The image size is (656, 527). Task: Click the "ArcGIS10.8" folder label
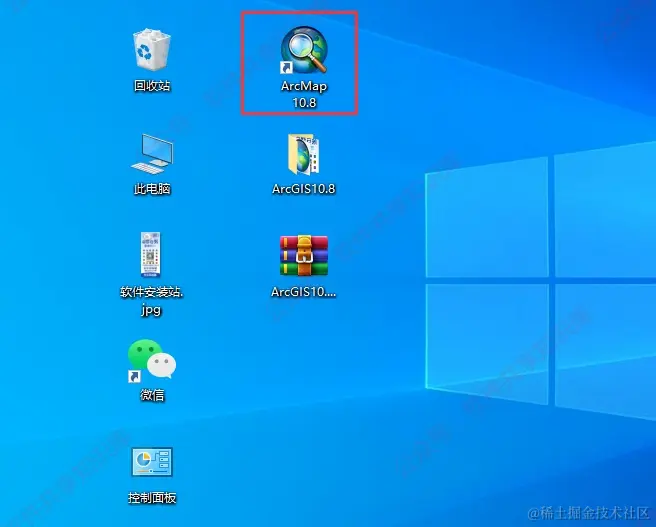click(304, 189)
